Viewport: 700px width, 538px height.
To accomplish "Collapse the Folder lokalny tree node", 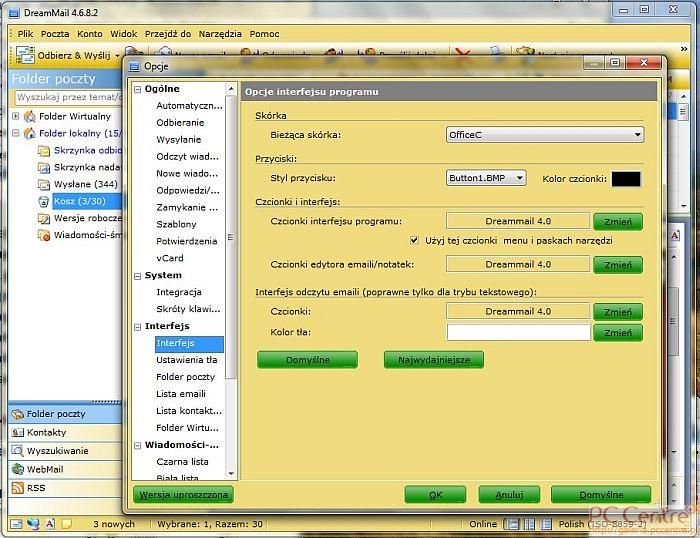I will coord(16,133).
